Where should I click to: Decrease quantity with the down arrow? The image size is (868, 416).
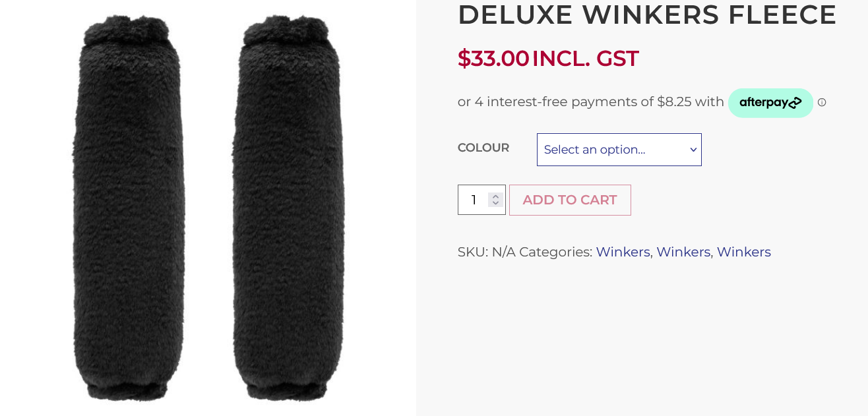(x=495, y=204)
